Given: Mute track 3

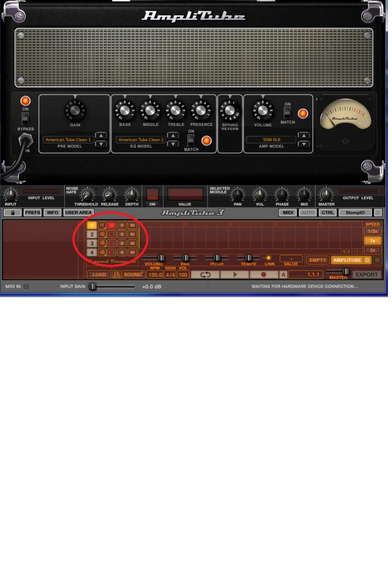Looking at the screenshot, I should pos(132,243).
